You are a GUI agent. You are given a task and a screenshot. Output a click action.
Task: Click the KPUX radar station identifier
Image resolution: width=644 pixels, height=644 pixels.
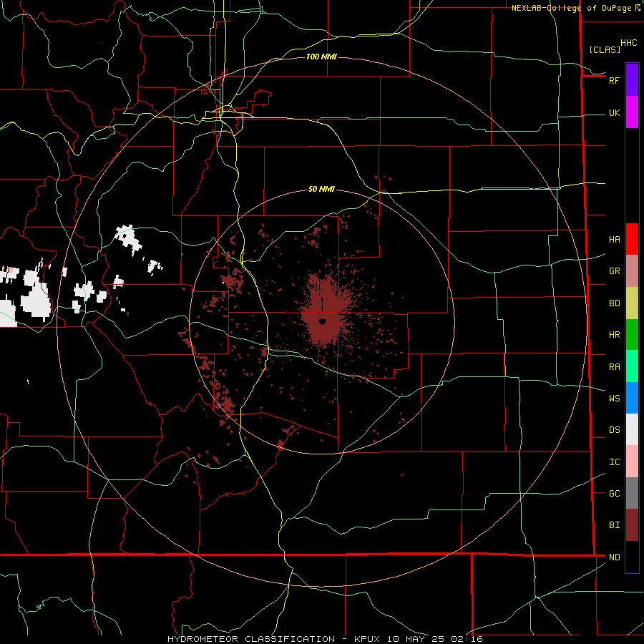[x=367, y=639]
